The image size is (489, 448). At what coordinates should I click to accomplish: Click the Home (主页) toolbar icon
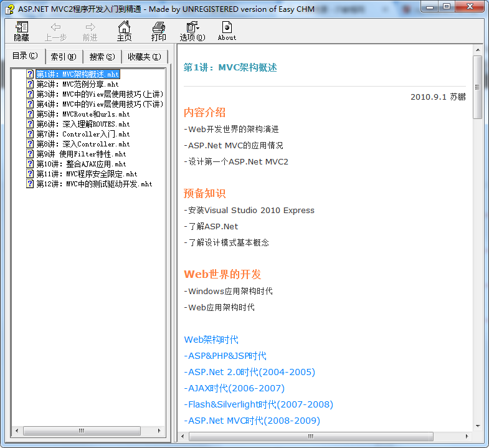coord(125,30)
